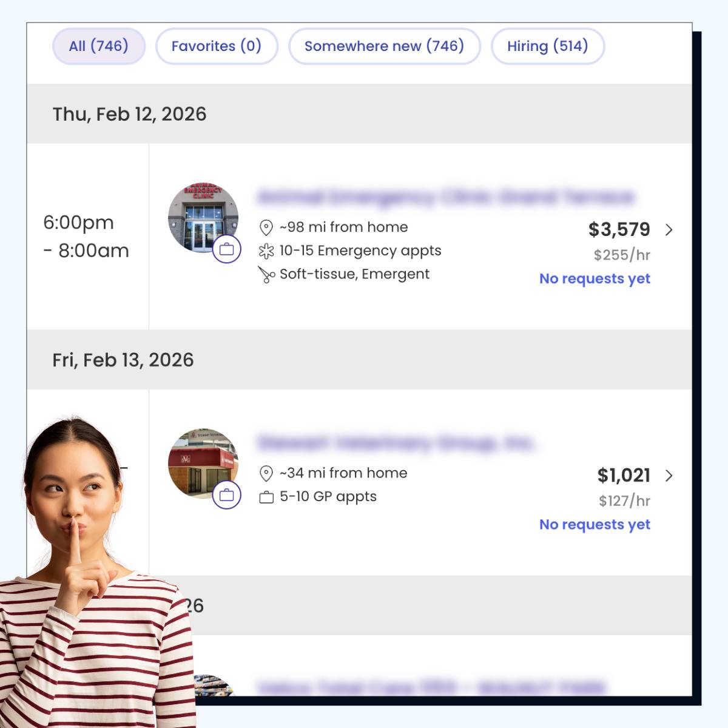Show the Hiring (514) shifts
The image size is (728, 728).
(547, 46)
